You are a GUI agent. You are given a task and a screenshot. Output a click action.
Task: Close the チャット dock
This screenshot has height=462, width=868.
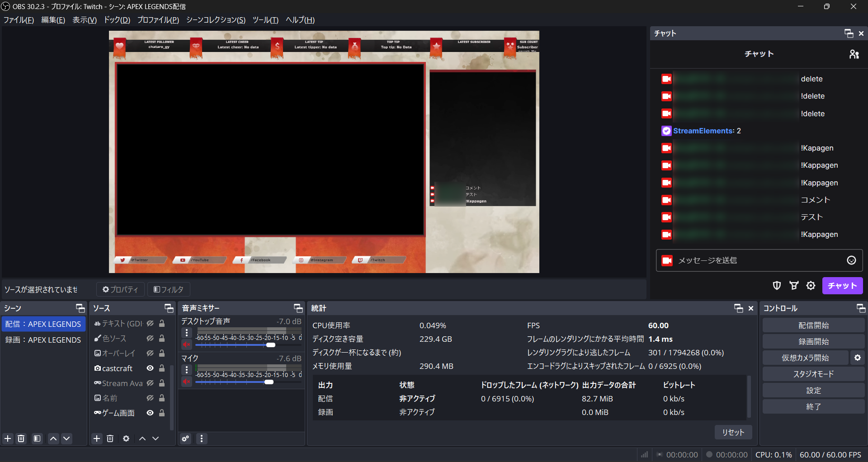tap(861, 33)
